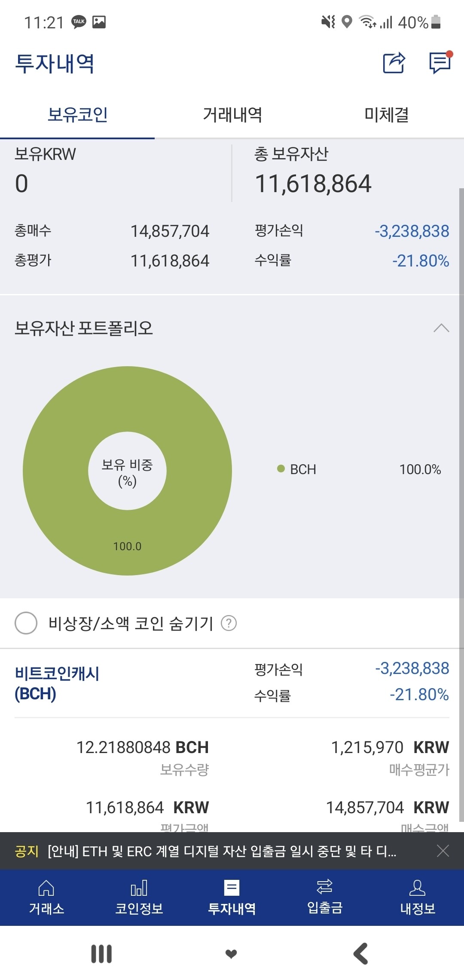Tap the BCH legend marker in portfolio
Image resolution: width=464 pixels, height=980 pixels.
(281, 469)
